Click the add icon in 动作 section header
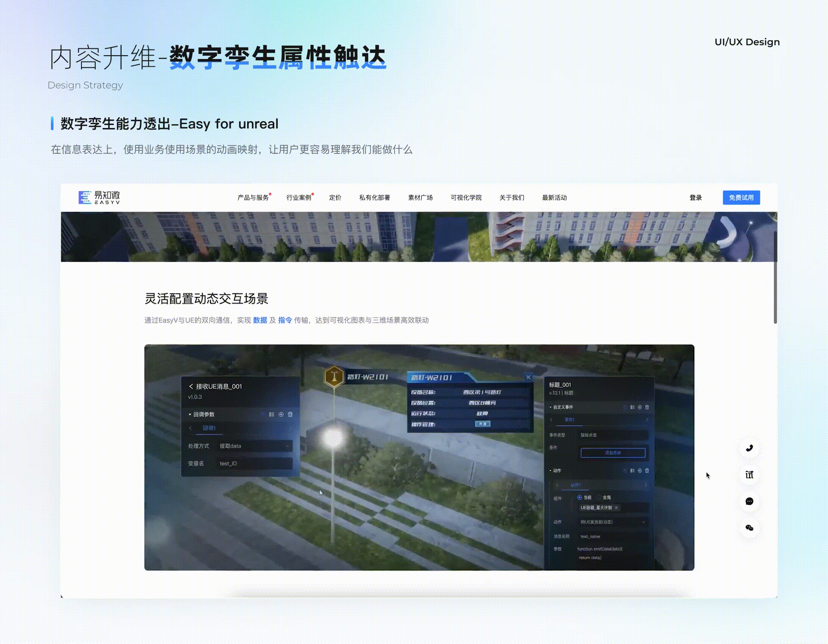Screen dimensions: 828x644 [640, 471]
